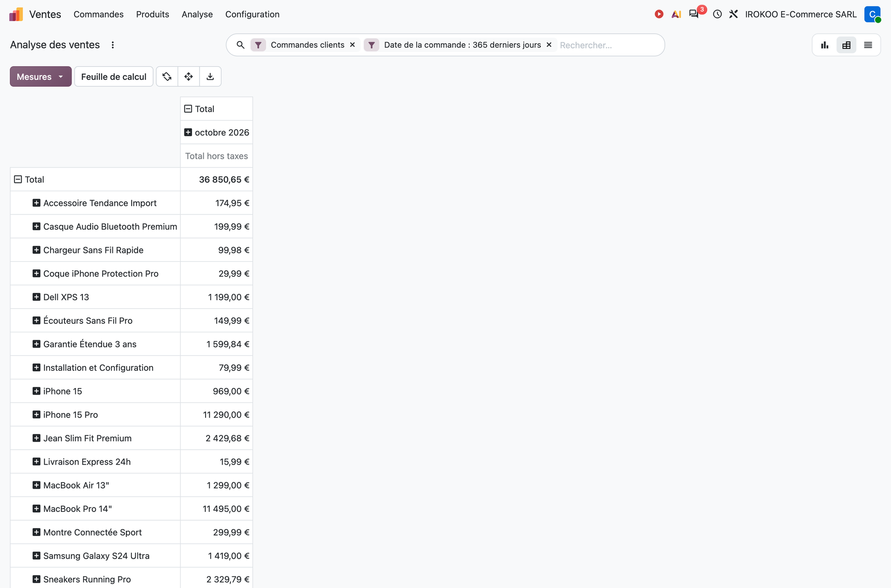The height and width of the screenshot is (588, 891).
Task: Click the red record icon in top bar
Action: pyautogui.click(x=659, y=14)
